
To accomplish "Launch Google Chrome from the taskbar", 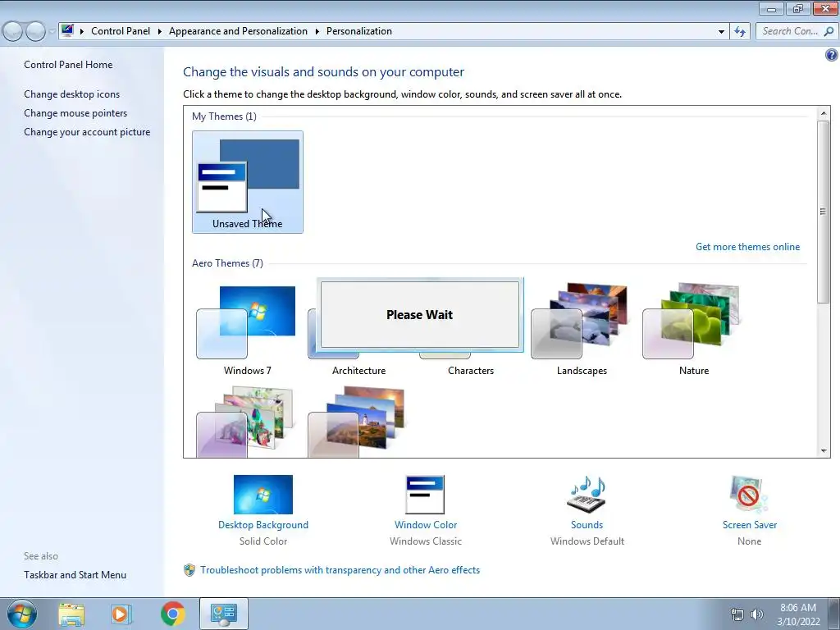I will [172, 614].
